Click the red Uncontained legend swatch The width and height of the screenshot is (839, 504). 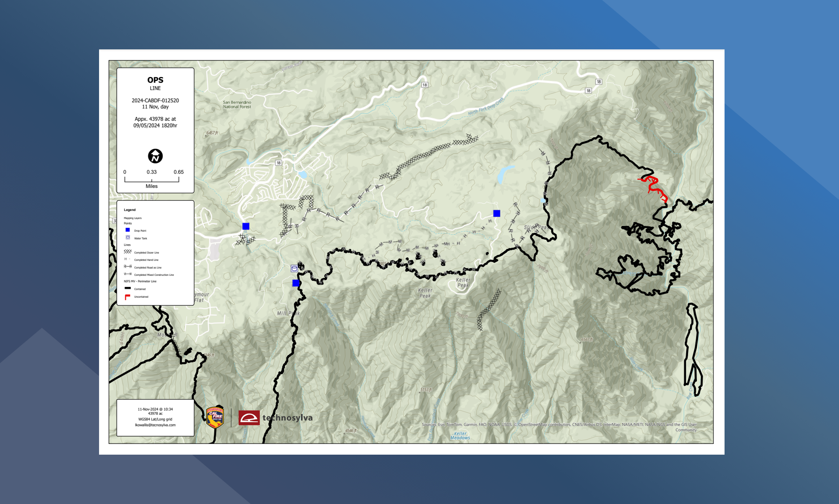click(x=128, y=297)
